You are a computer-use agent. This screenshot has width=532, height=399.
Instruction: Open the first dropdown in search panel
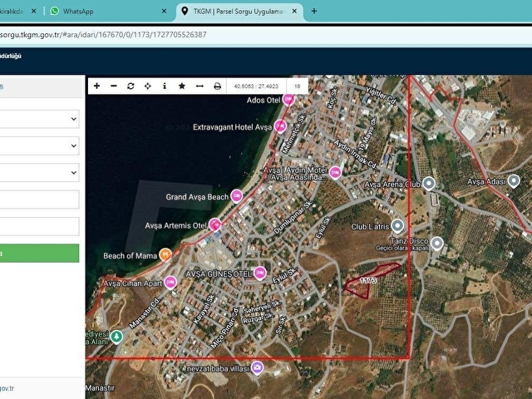coord(40,119)
